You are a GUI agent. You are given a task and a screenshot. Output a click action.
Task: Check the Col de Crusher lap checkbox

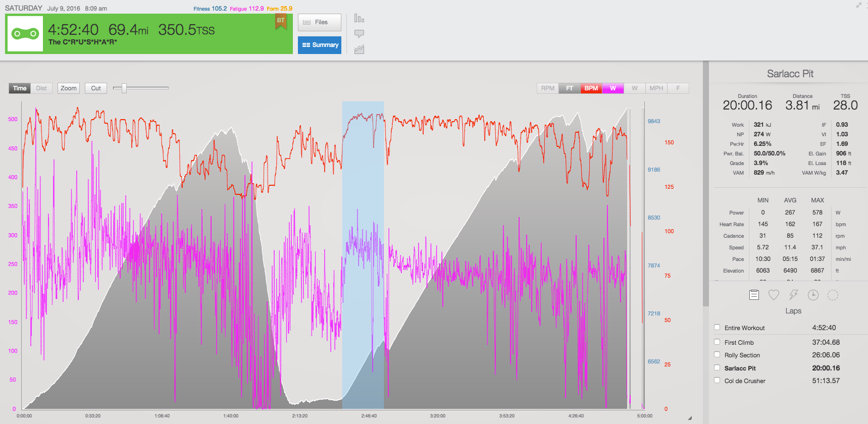click(x=717, y=380)
